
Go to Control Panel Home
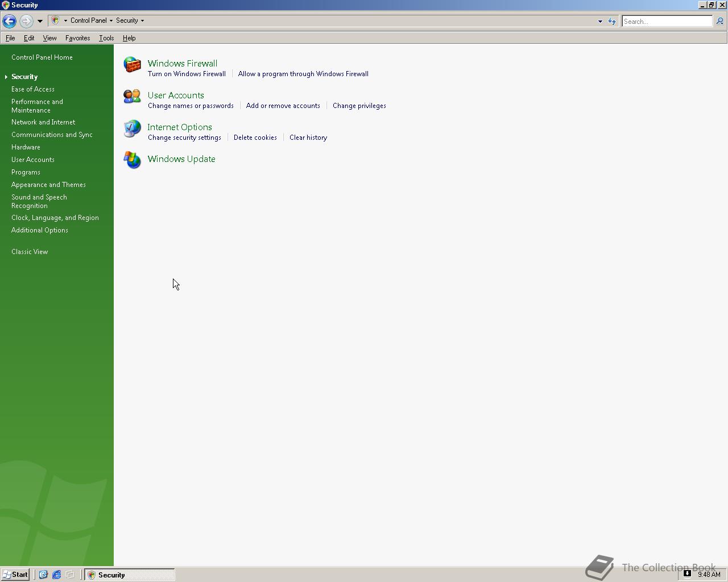pos(42,57)
